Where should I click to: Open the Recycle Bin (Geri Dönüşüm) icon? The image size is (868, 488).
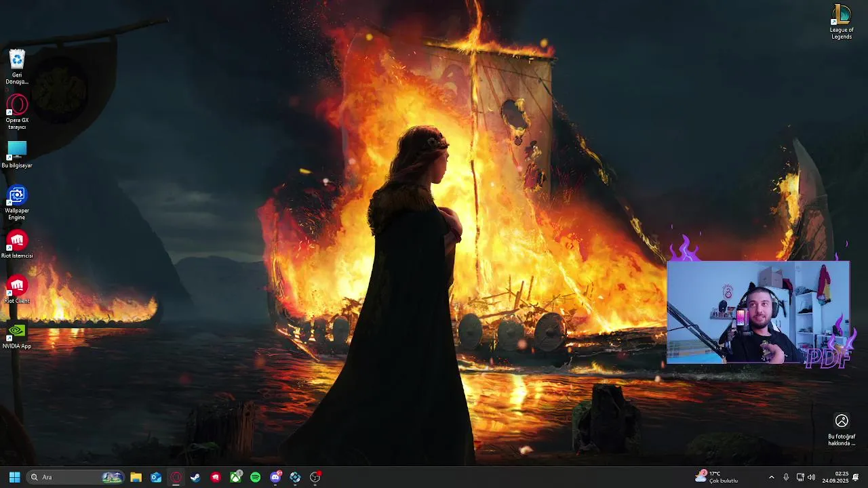click(x=17, y=66)
